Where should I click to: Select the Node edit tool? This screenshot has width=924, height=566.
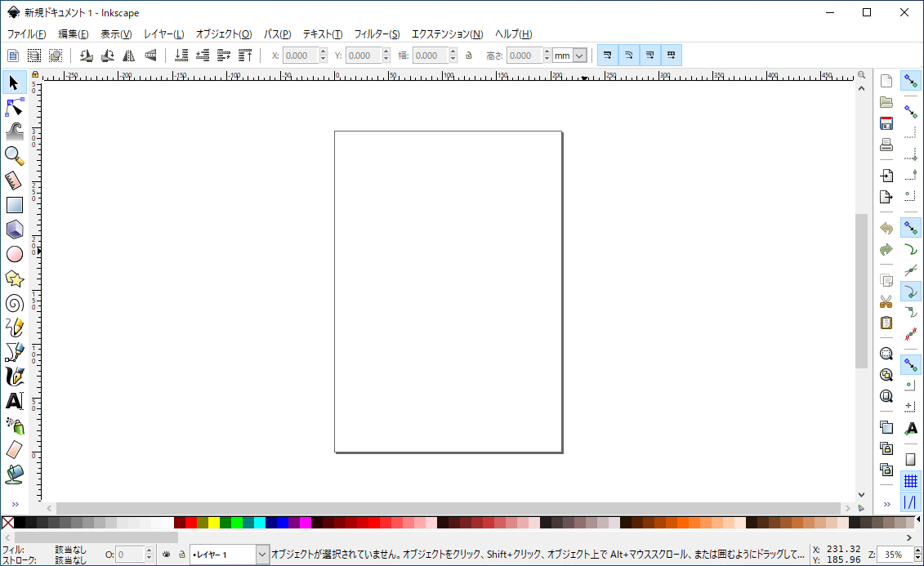pyautogui.click(x=14, y=107)
